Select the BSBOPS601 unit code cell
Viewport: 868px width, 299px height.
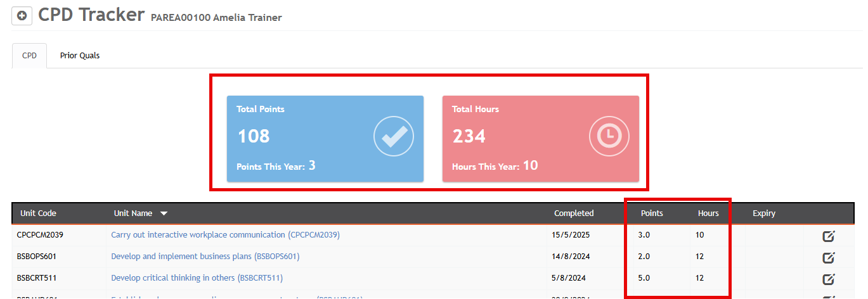coord(37,257)
